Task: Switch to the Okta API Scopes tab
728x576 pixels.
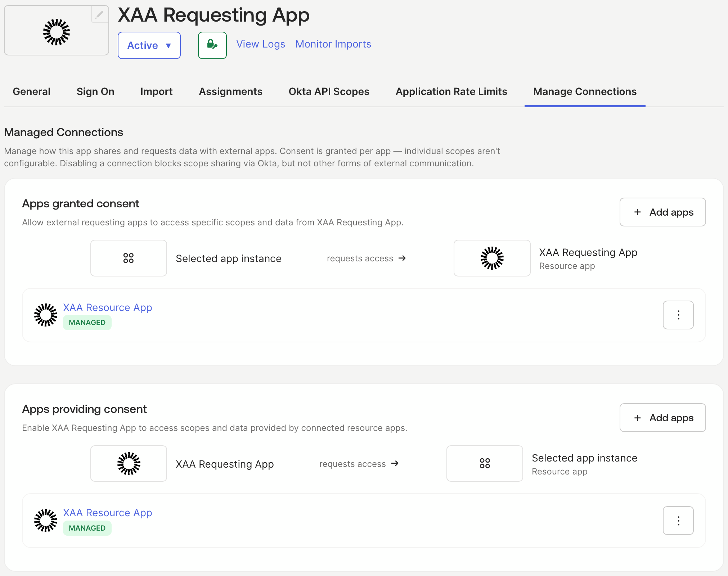Action: pyautogui.click(x=329, y=91)
